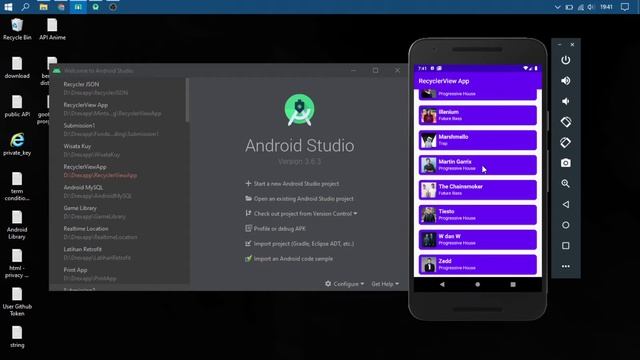Screen dimensions: 640x360
Task: Start a new Android Studio project
Action: point(292,184)
